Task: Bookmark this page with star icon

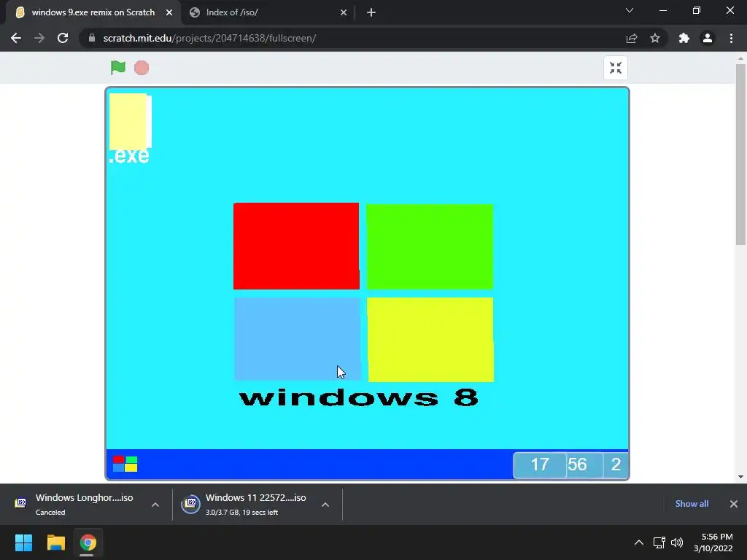Action: tap(655, 38)
